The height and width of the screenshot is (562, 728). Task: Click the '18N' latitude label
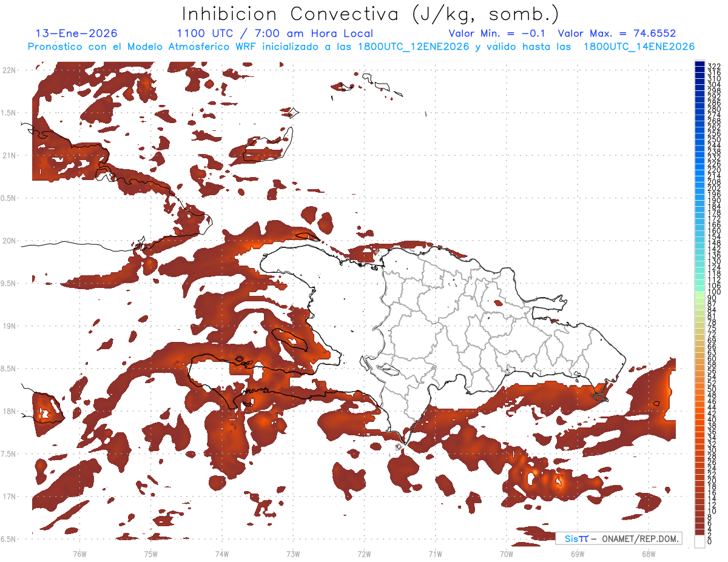9,412
